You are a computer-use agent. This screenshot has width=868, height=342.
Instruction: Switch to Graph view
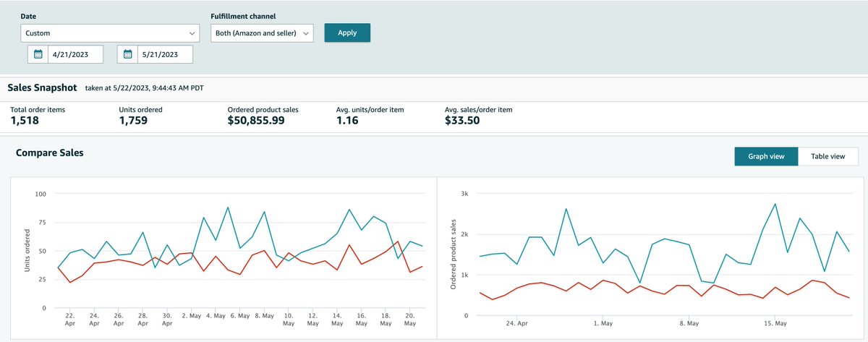point(766,156)
